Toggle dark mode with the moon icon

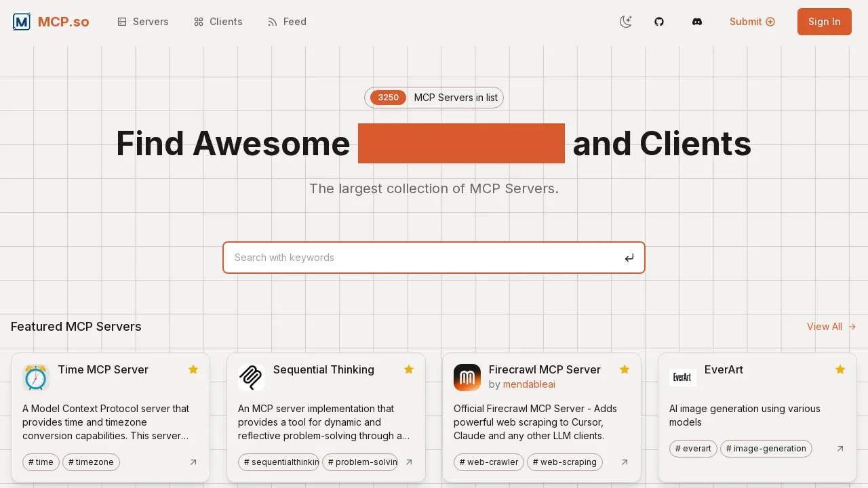(625, 22)
